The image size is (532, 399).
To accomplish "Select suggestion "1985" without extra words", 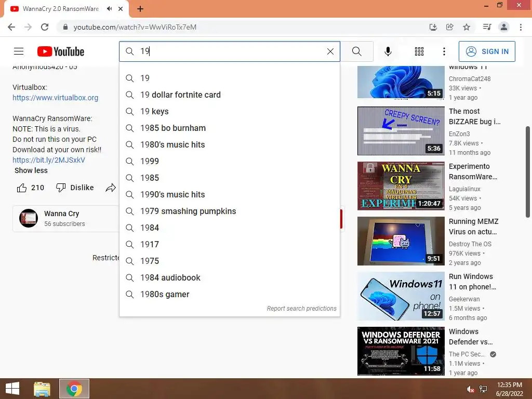I will 230,178.
